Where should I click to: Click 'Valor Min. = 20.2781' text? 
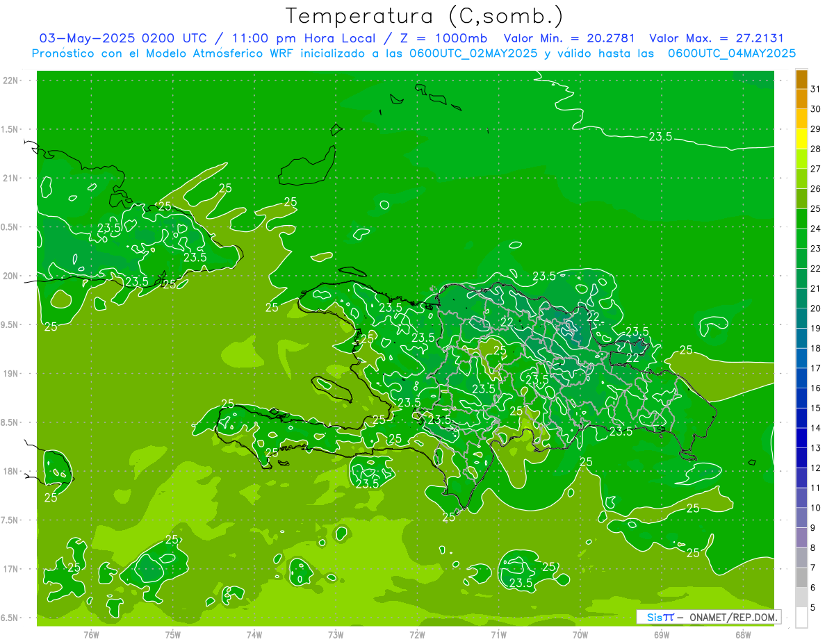tap(569, 38)
